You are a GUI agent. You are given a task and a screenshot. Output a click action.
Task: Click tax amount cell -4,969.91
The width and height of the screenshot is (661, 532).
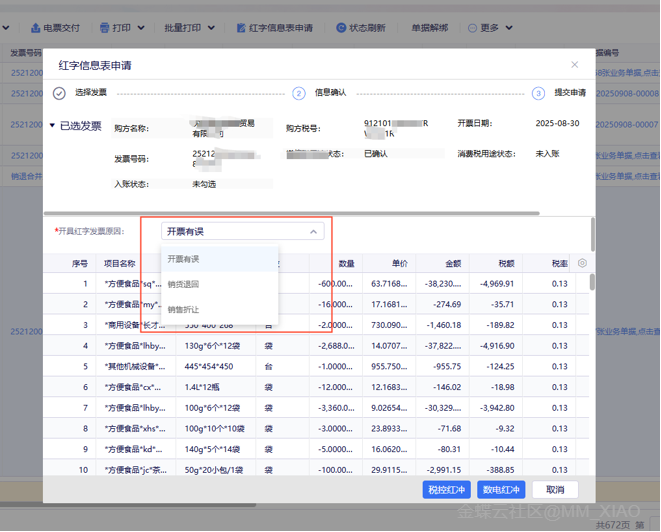tap(497, 284)
